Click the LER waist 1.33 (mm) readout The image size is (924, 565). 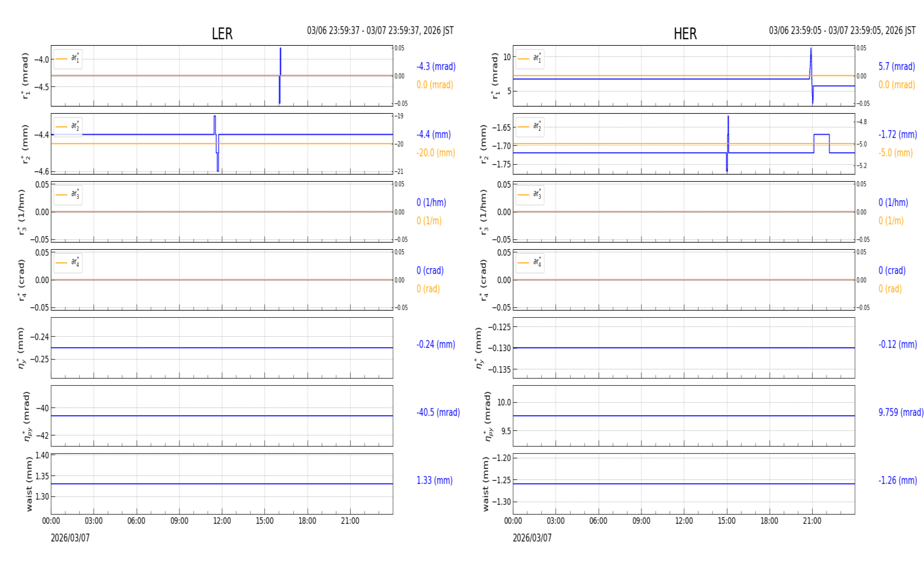coord(435,481)
